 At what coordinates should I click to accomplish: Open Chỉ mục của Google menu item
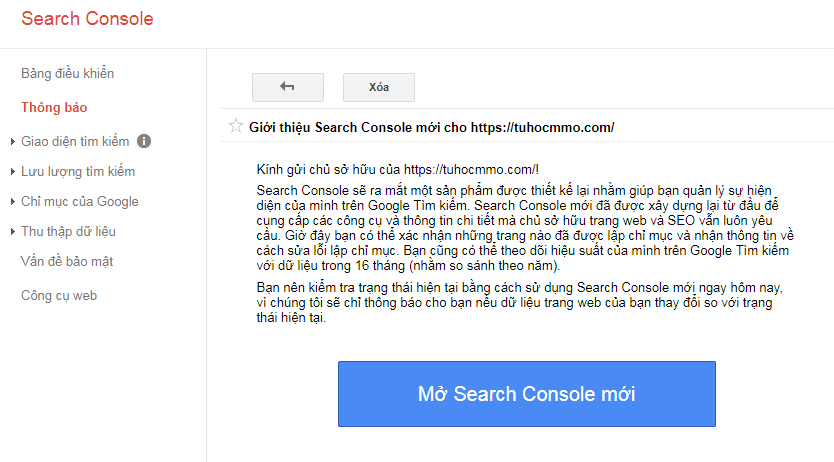pos(80,201)
